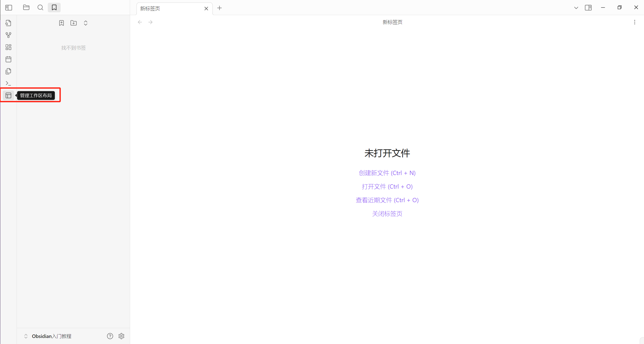The image size is (644, 344).
Task: Open a new tab with plus button
Action: (219, 8)
